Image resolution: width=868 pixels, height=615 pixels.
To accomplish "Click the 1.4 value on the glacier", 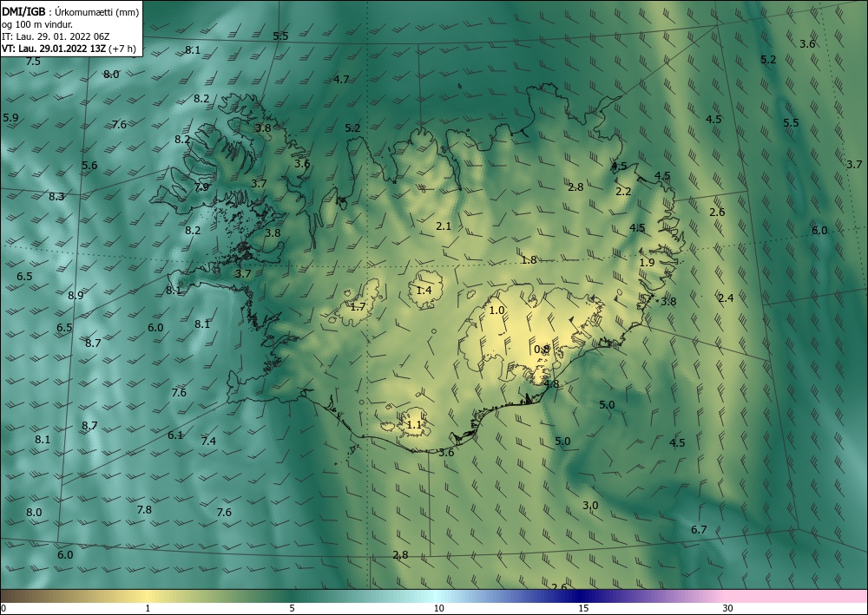I will point(424,290).
